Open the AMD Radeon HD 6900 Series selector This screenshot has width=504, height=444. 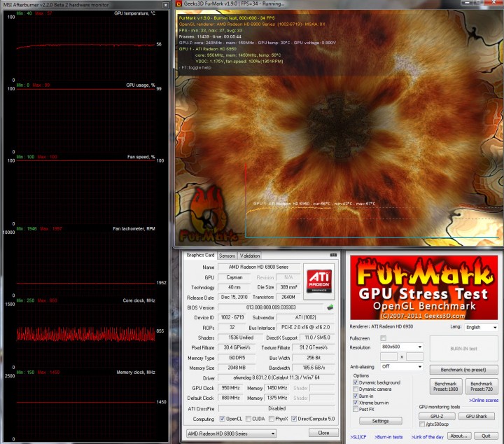pos(231,433)
